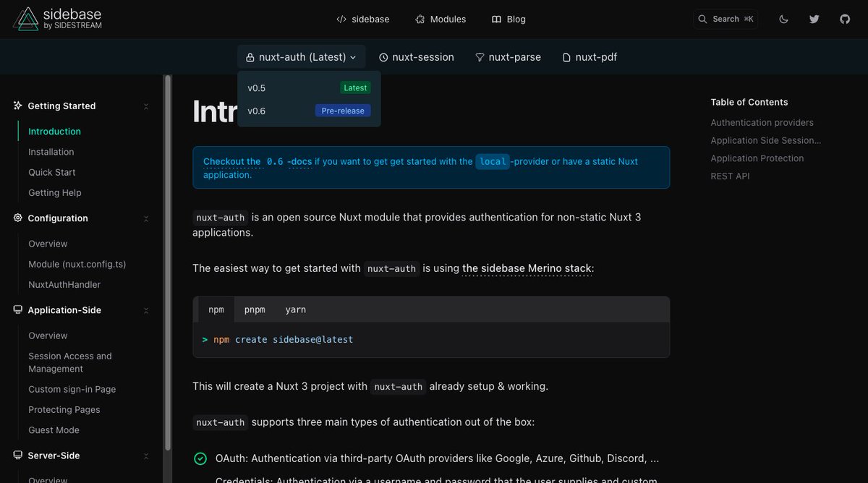The height and width of the screenshot is (483, 868).
Task: Open the Search ⌘K field
Action: [x=726, y=19]
